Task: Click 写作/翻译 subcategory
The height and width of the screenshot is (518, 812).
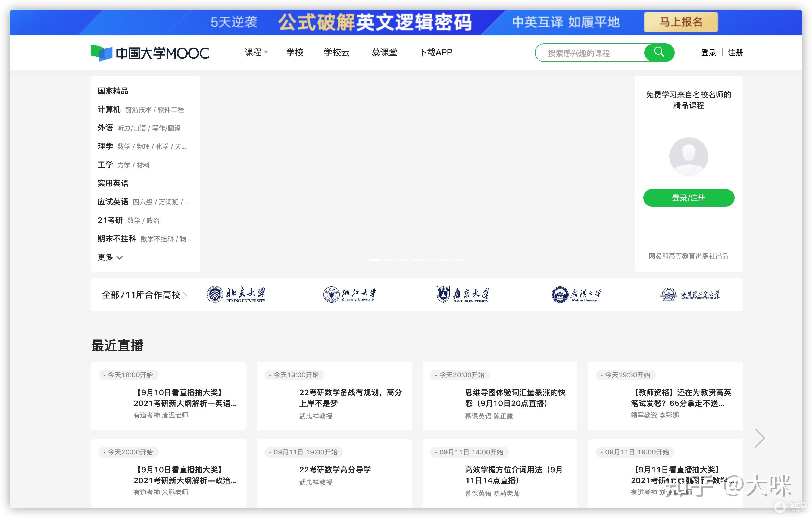Action: [x=166, y=128]
